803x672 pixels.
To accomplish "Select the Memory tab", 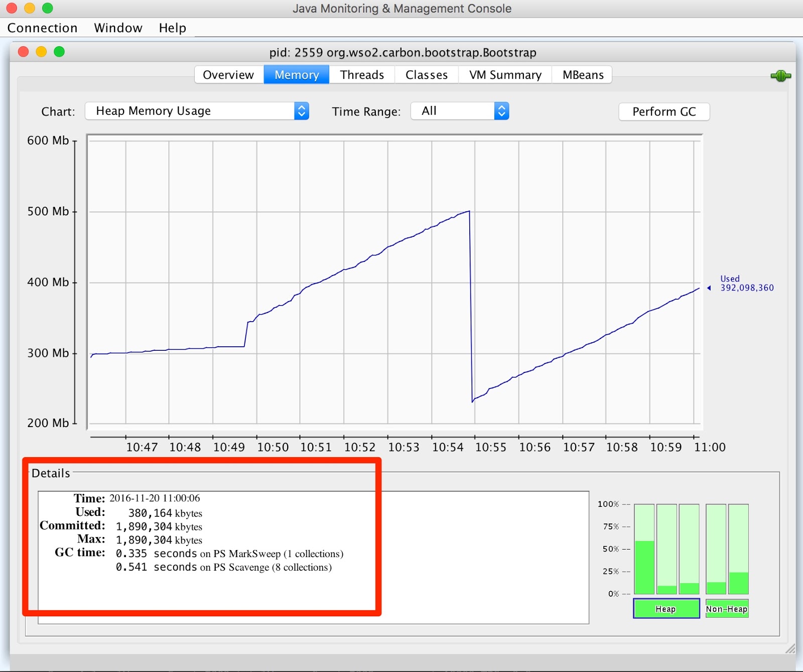I will pos(297,75).
